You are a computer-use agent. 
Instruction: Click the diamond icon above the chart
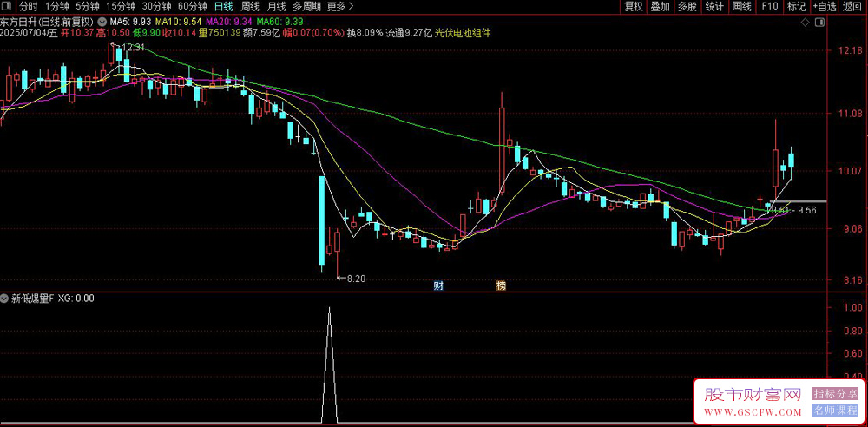[x=805, y=23]
